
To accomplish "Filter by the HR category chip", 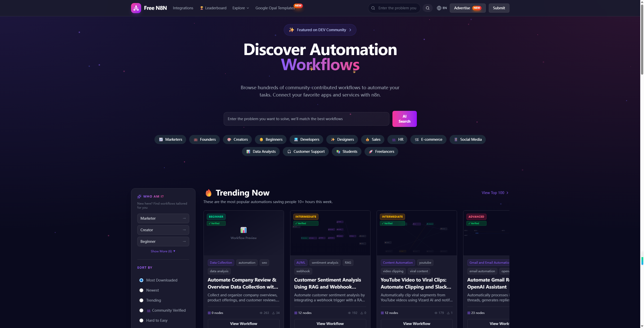I will [397, 139].
